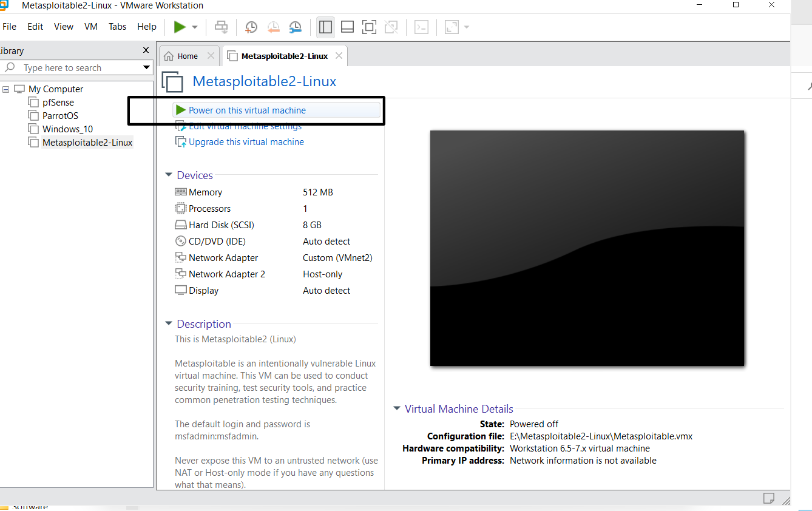This screenshot has height=511, width=812.
Task: Enter full screen mode icon
Action: pos(369,27)
